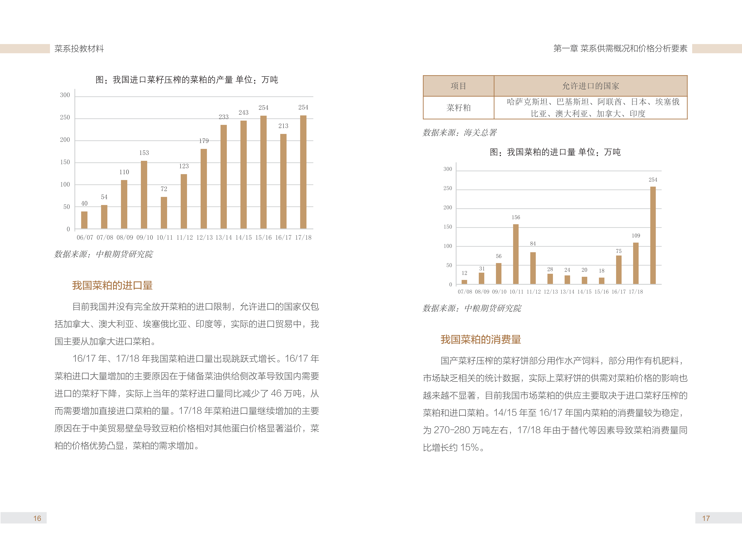This screenshot has width=742, height=560.
Task: Click the table header cell 项目
Action: coord(459,86)
